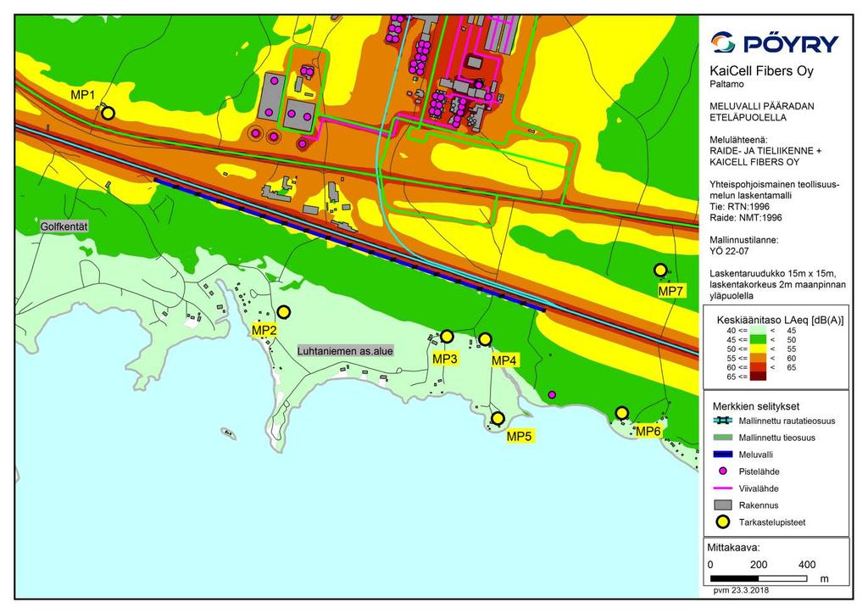
Task: Click the MELUVALLI PÄÄRADAN ETELÄPUOLELLA heading
Action: coord(762,112)
